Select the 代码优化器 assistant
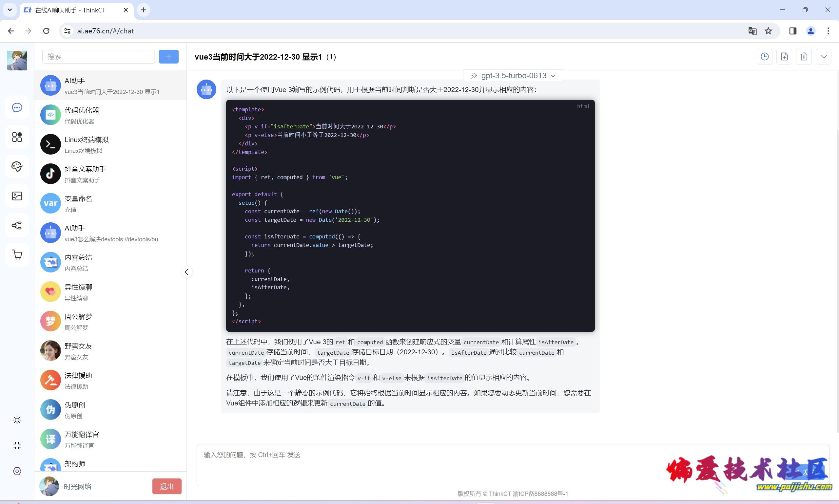The width and height of the screenshot is (839, 504). pos(110,115)
